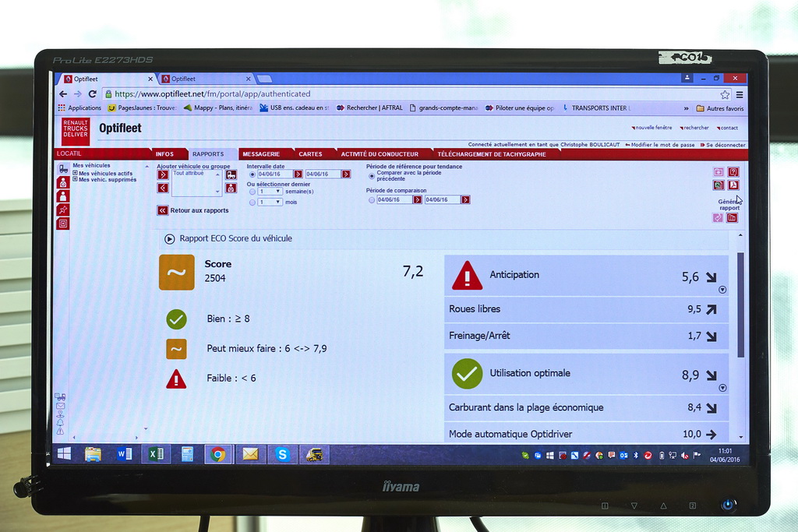This screenshot has height=532, width=798.
Task: Export the report to Excel
Action: click(x=718, y=185)
